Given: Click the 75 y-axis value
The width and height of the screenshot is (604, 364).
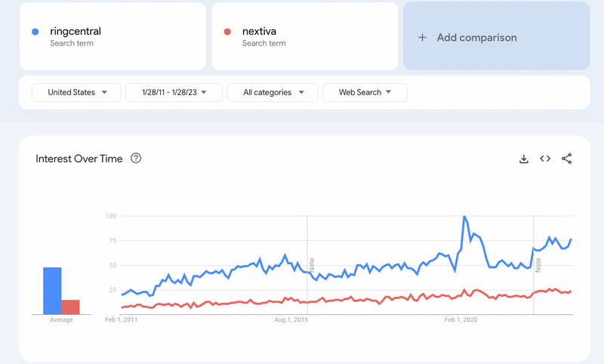Looking at the screenshot, I should click(x=112, y=241).
